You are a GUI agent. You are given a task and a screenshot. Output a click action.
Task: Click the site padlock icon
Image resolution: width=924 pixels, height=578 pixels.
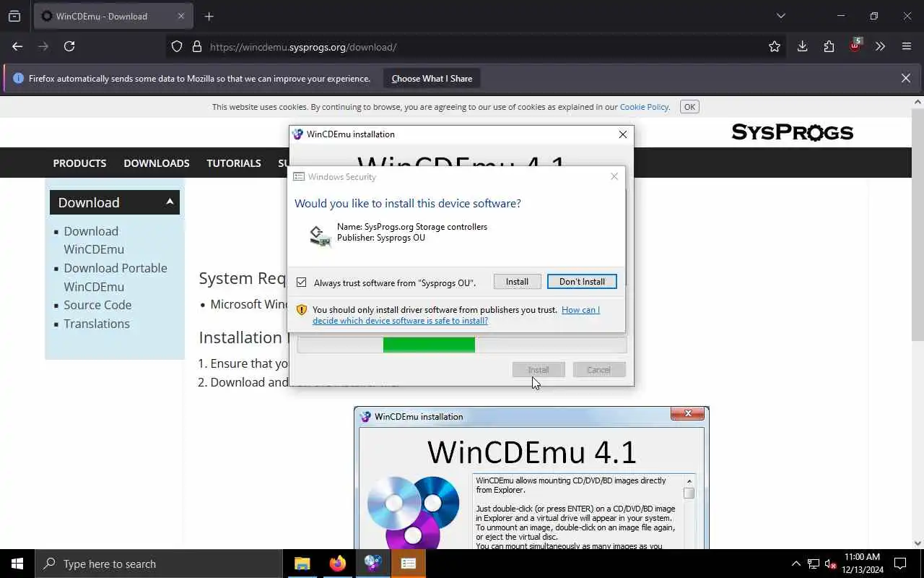click(x=196, y=47)
